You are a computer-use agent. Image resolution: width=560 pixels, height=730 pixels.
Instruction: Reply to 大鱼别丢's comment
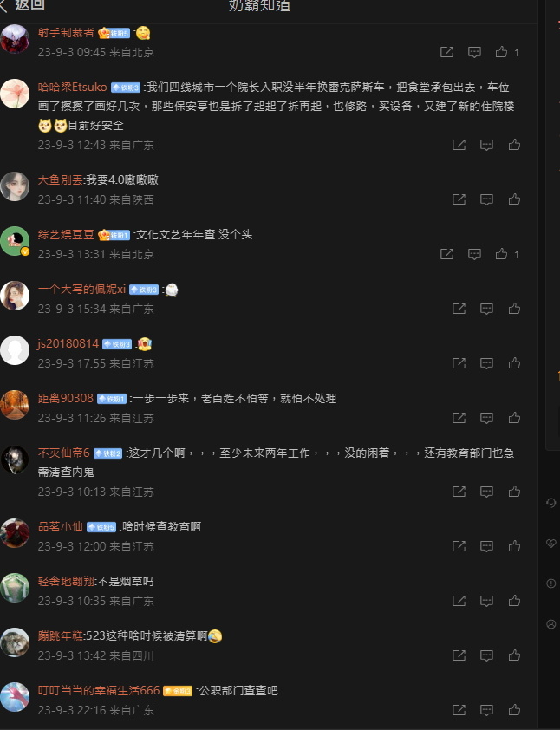[x=486, y=199]
